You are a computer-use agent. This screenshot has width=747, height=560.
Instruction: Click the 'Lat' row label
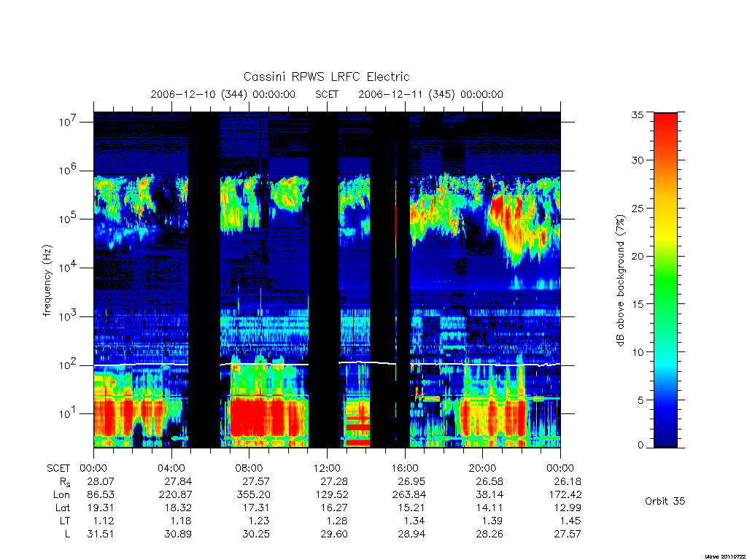tap(63, 507)
